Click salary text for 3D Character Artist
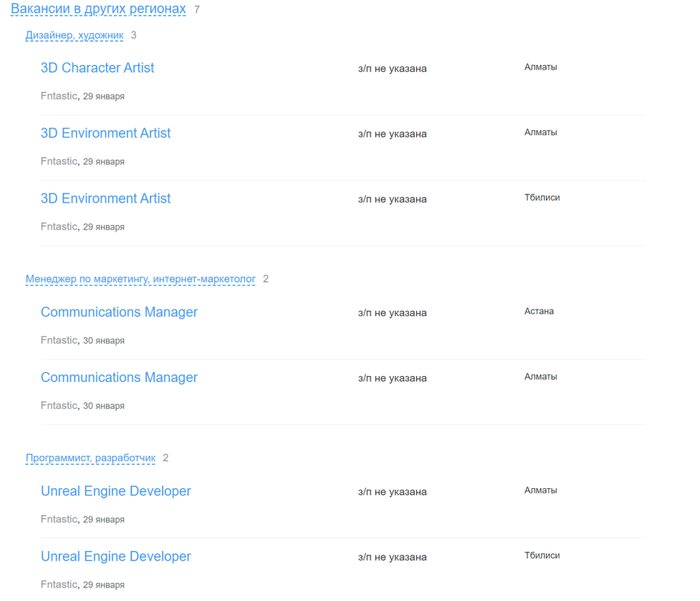 (392, 69)
